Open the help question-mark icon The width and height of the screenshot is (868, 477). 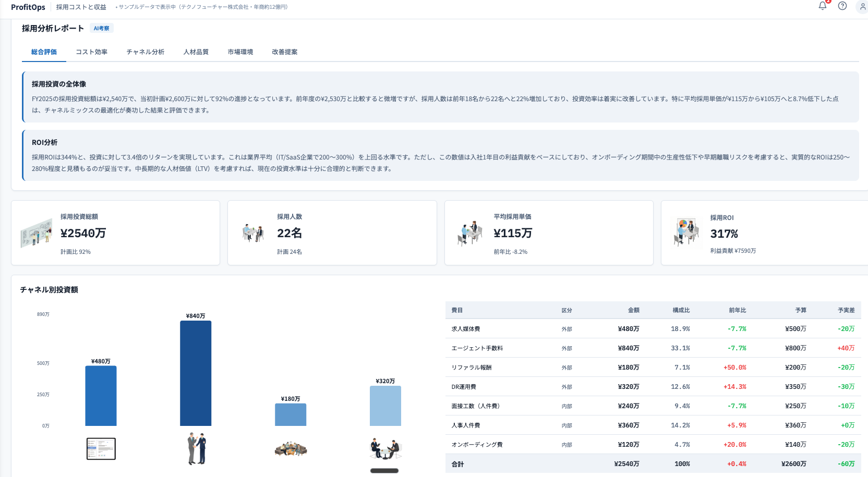click(841, 7)
